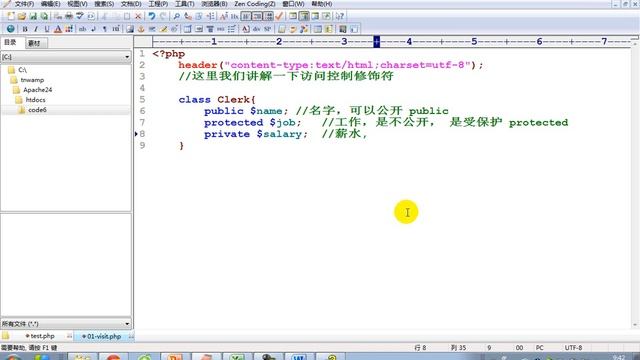640x360 pixels.
Task: Click the New file toolbar icon
Action: pyautogui.click(x=11, y=16)
